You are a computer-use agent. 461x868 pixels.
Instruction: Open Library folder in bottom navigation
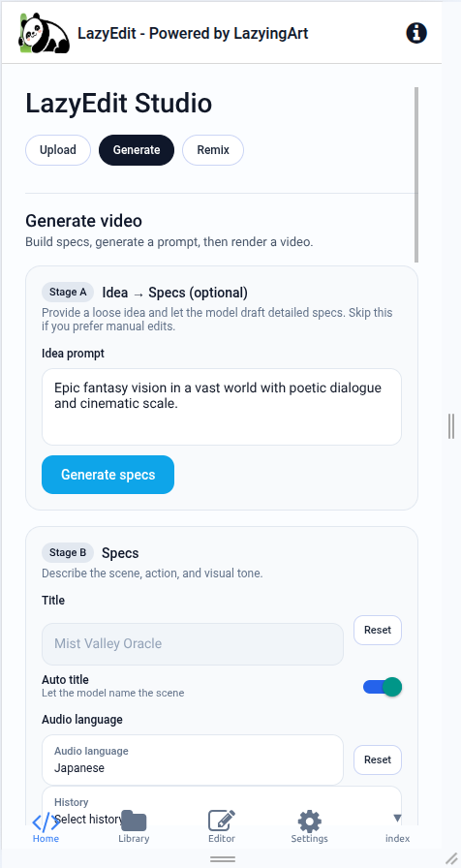point(134,827)
